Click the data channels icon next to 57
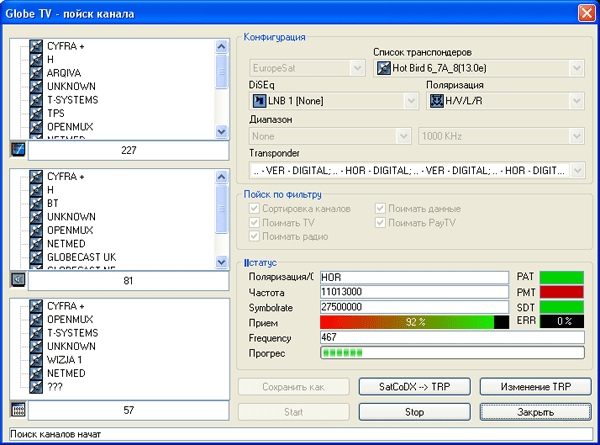Image resolution: width=600 pixels, height=445 pixels. pos(18,410)
